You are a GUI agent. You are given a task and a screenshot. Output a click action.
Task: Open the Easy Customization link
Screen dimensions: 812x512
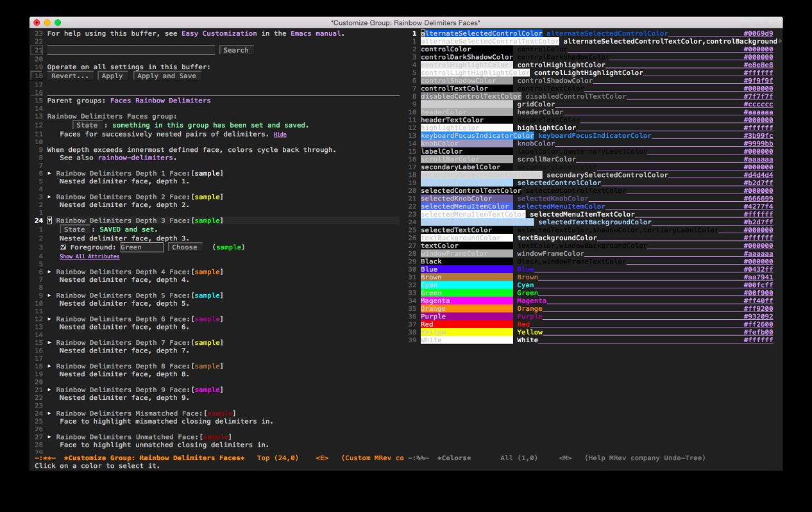(219, 33)
